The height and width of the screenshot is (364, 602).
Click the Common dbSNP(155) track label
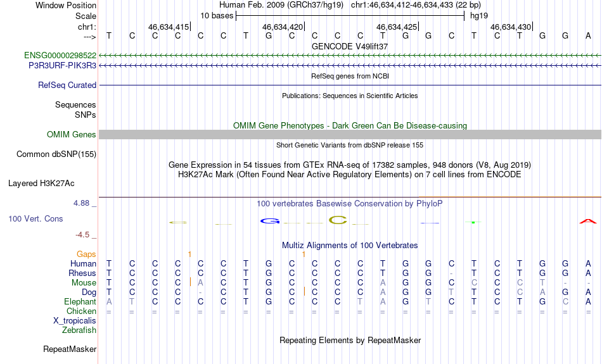click(x=56, y=154)
